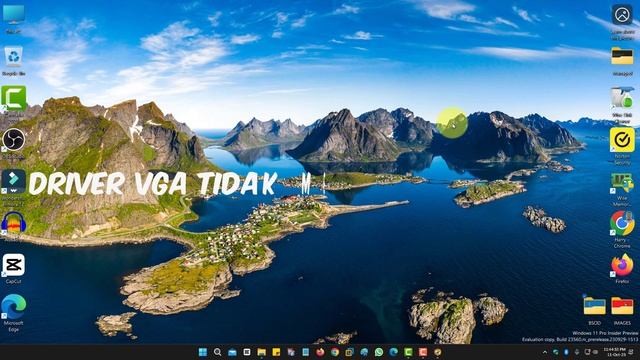Screen dimensions: 640x360
Task: Switch to red Camtasia recorder taskbar icon
Action: [x=423, y=352]
